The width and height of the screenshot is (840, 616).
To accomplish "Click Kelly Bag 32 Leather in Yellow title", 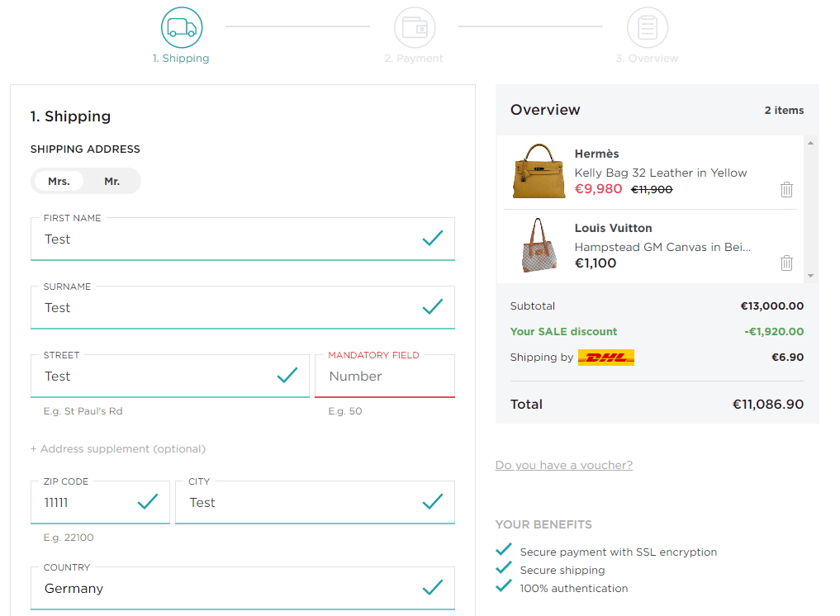I will point(661,173).
